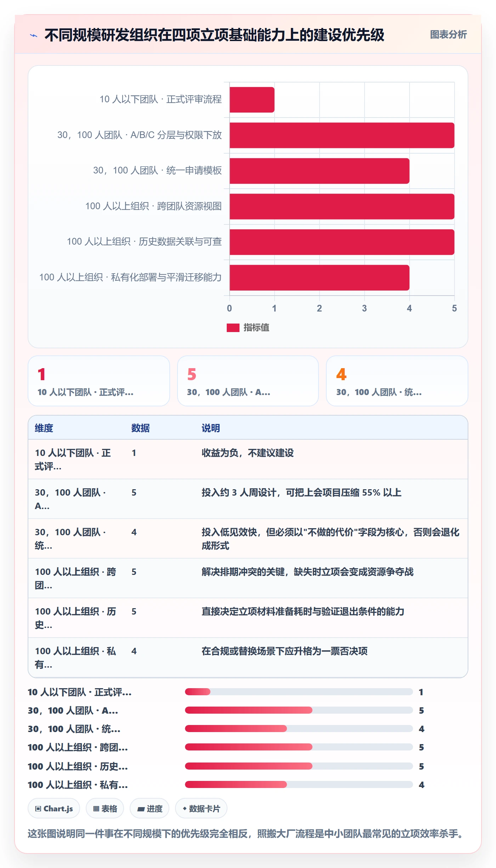Select the 数据卡片 tag
This screenshot has width=496, height=868.
point(201,809)
